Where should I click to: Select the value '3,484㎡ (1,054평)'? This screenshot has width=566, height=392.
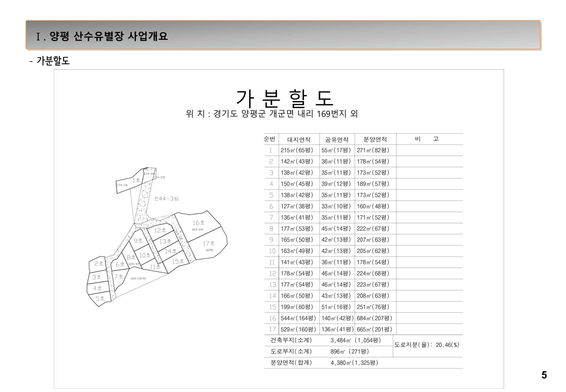(x=356, y=340)
